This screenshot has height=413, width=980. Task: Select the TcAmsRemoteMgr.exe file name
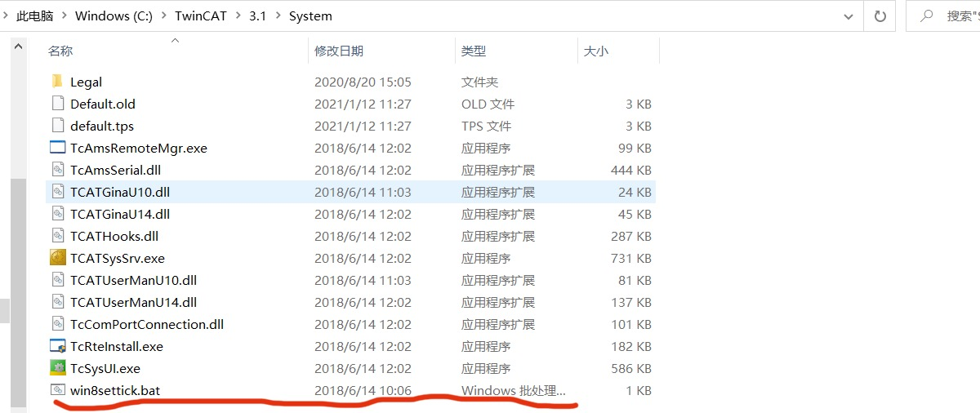click(139, 148)
